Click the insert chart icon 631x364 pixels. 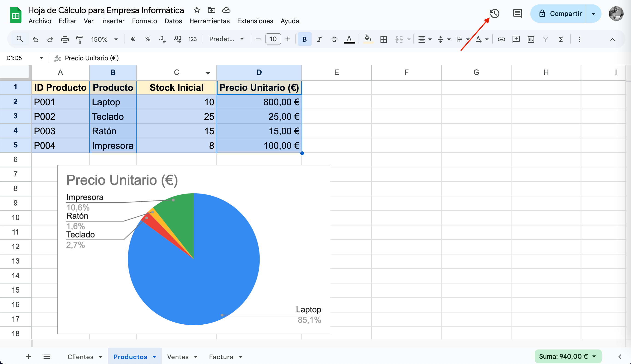(531, 39)
